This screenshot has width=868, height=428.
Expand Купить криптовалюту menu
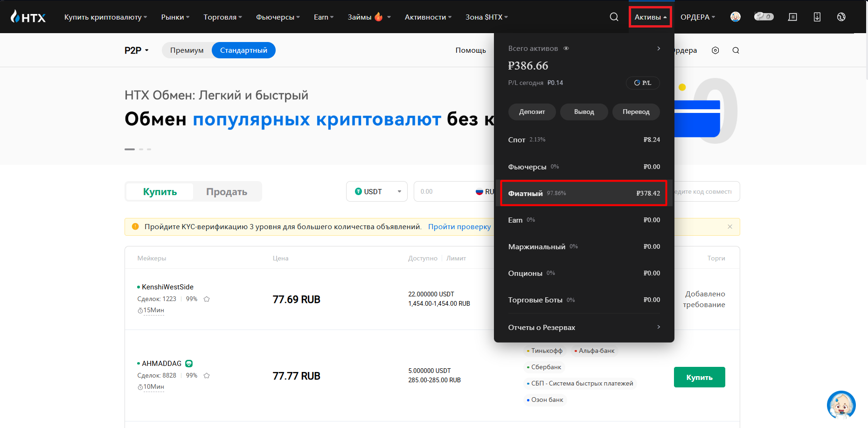coord(106,17)
